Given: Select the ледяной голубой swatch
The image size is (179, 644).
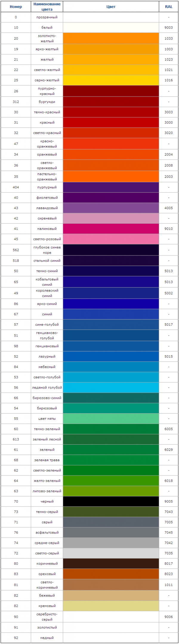Looking at the screenshot, I should click(x=111, y=388).
